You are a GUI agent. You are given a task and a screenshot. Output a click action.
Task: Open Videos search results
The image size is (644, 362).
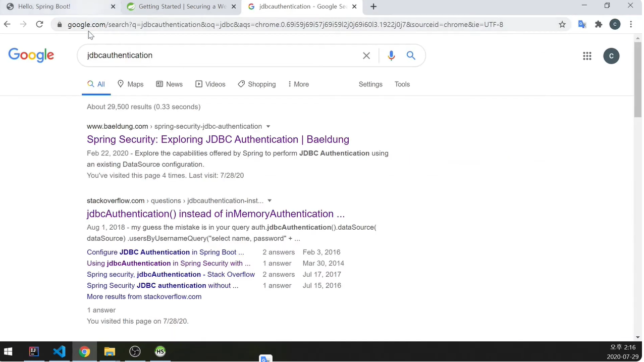[x=210, y=84]
